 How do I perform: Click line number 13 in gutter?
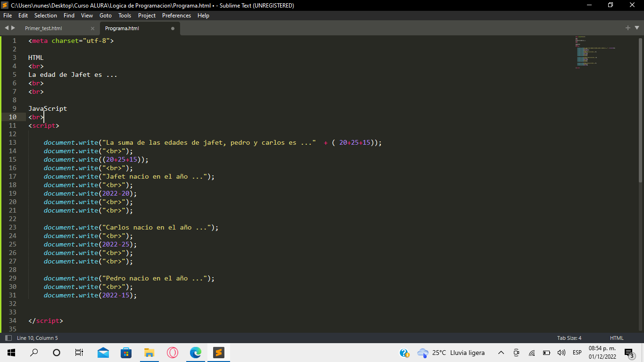[12, 142]
